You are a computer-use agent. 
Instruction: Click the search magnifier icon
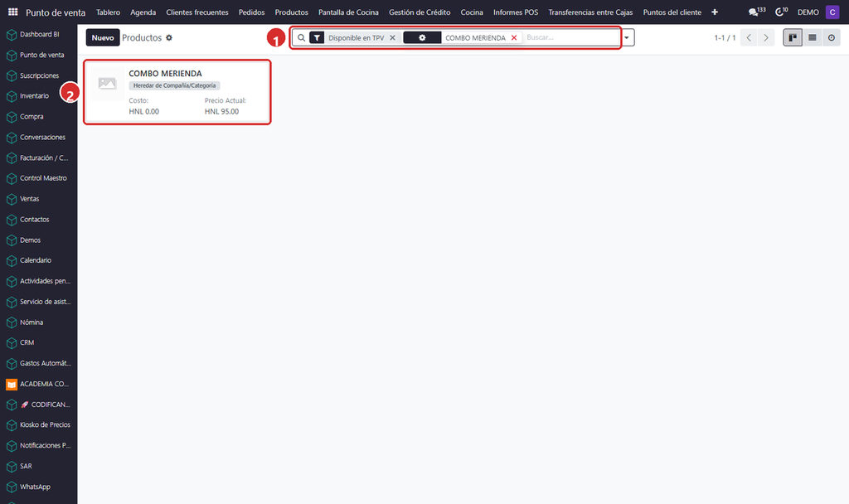(x=301, y=38)
